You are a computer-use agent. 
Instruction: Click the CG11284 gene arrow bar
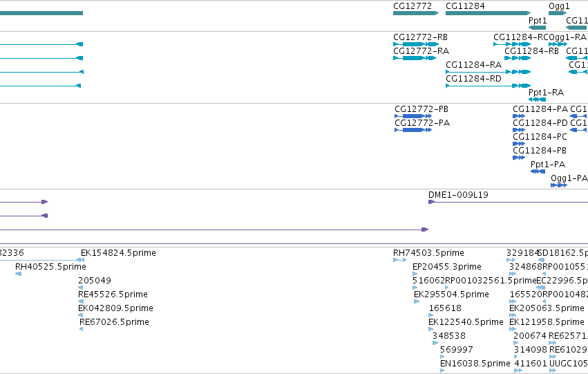tap(489, 13)
